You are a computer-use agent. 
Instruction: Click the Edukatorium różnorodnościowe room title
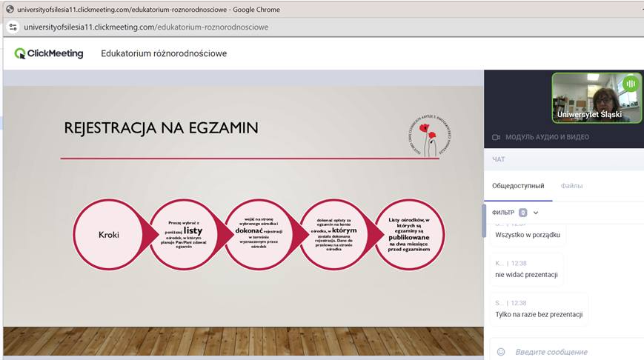pos(164,53)
